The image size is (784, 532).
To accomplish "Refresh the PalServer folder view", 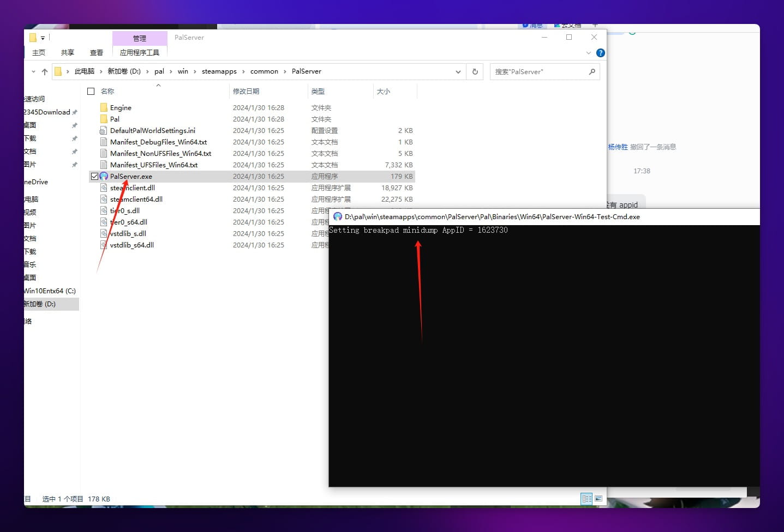I will click(475, 71).
